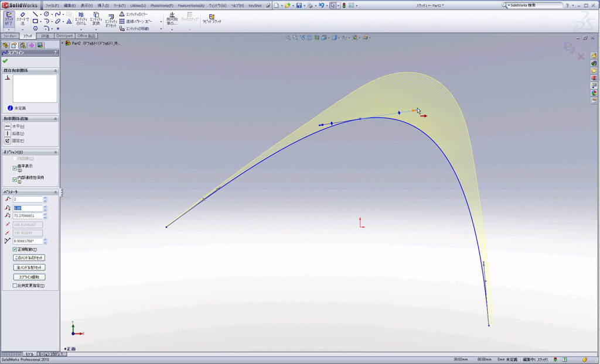
Task: Collapse the 拘束関係追加 section
Action: (x=56, y=119)
